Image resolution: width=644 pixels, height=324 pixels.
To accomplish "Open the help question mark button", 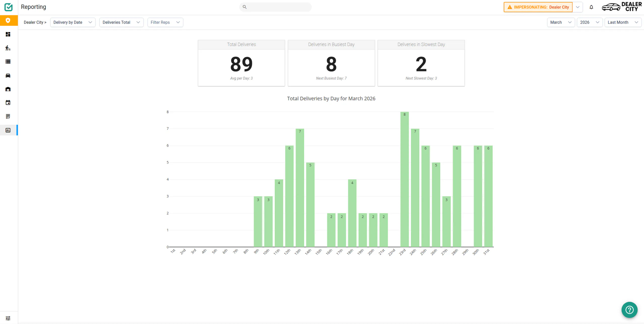I will tap(629, 310).
